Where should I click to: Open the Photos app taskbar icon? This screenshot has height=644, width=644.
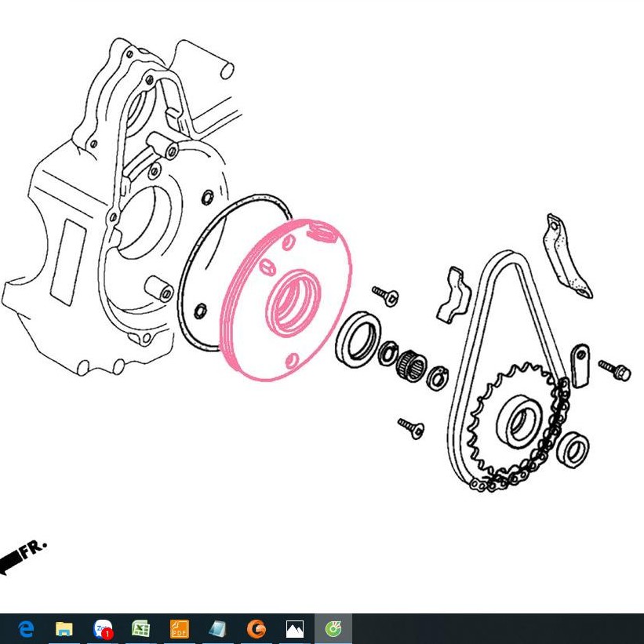tap(295, 629)
